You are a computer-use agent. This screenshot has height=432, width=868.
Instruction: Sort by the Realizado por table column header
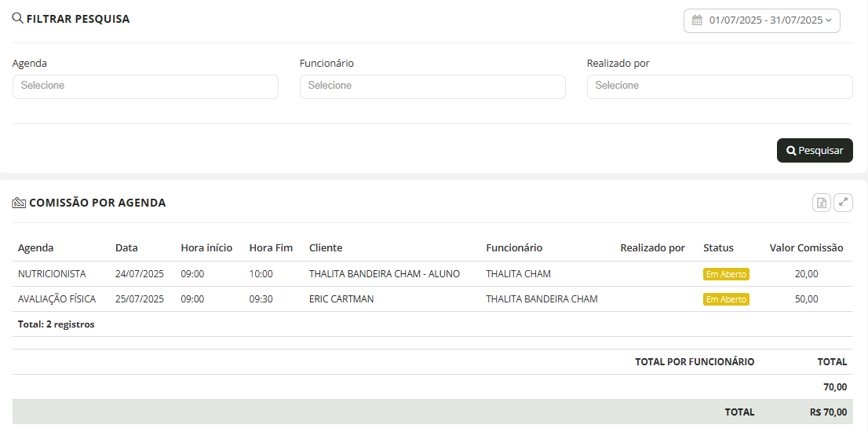(653, 247)
